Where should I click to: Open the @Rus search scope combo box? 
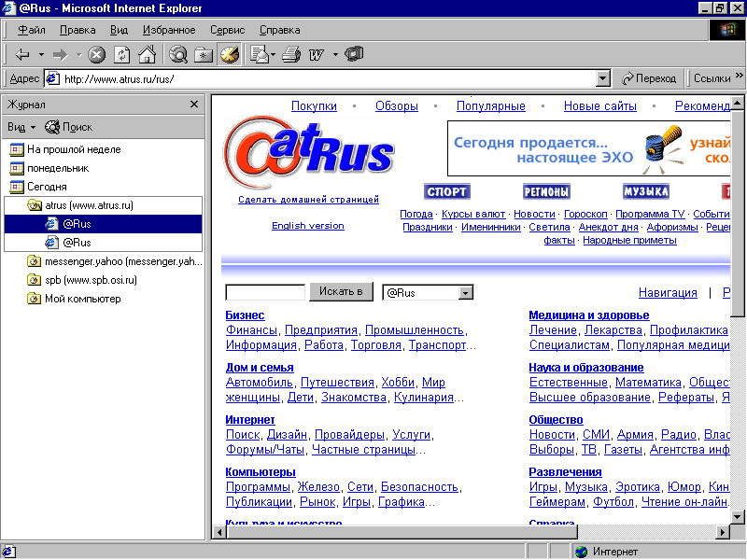[428, 292]
